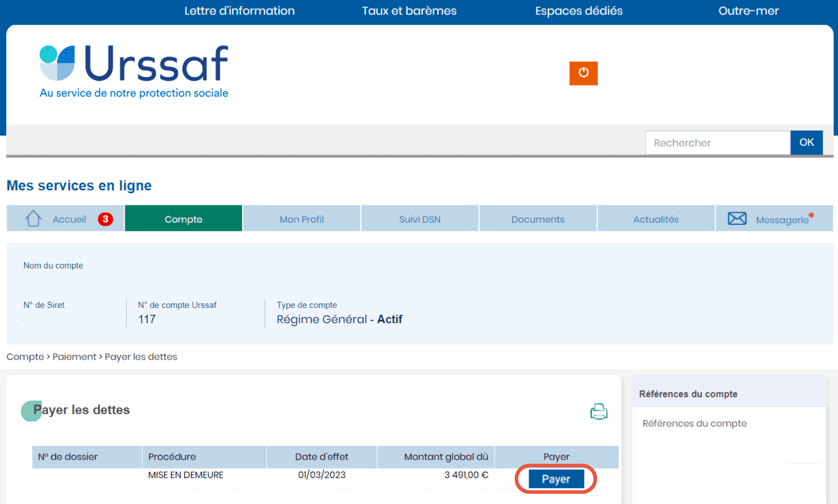838x504 pixels.
Task: Click the orange power logout icon
Action: pos(583,73)
